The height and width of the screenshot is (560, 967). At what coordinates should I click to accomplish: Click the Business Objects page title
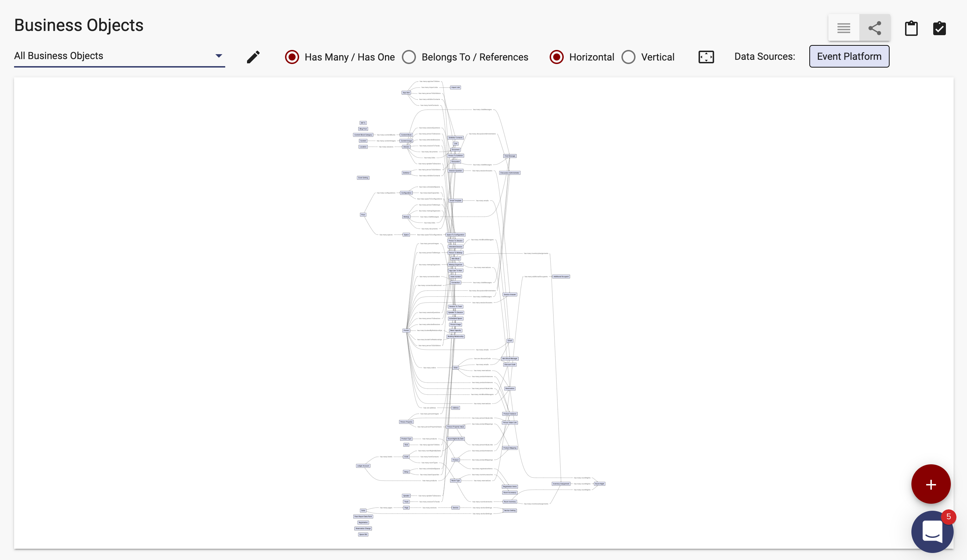[x=79, y=25]
